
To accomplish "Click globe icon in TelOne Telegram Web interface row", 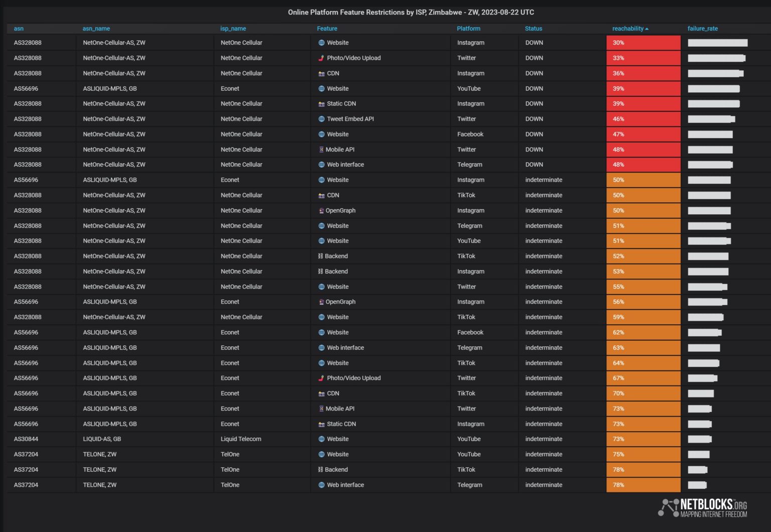I will click(321, 485).
